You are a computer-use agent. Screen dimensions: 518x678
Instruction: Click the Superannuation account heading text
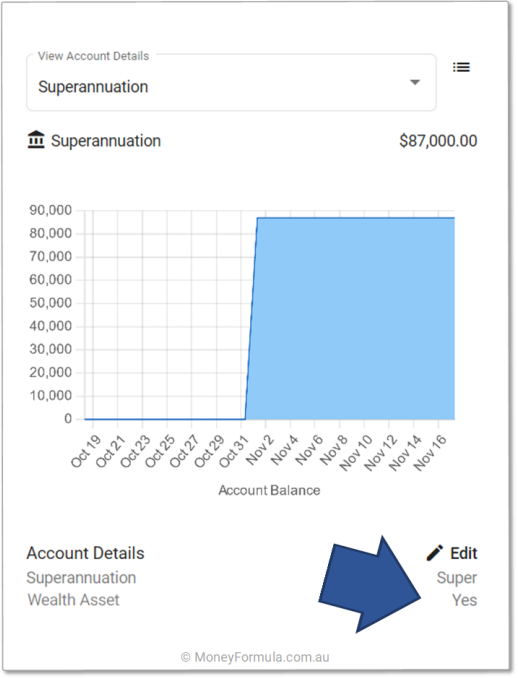106,141
